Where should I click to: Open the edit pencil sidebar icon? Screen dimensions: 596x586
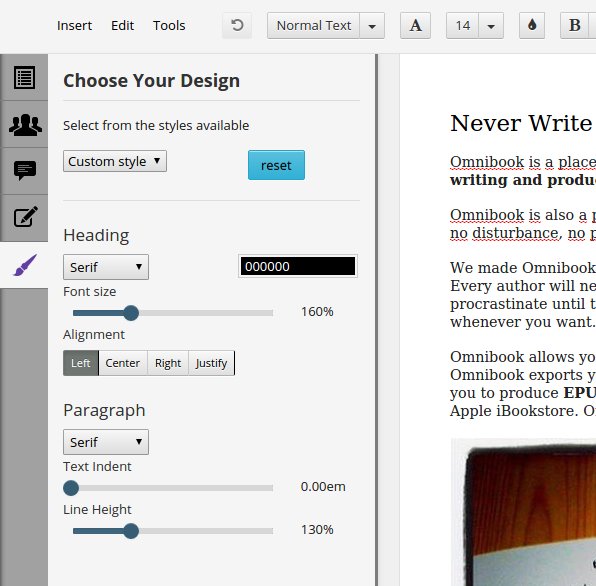(25, 217)
